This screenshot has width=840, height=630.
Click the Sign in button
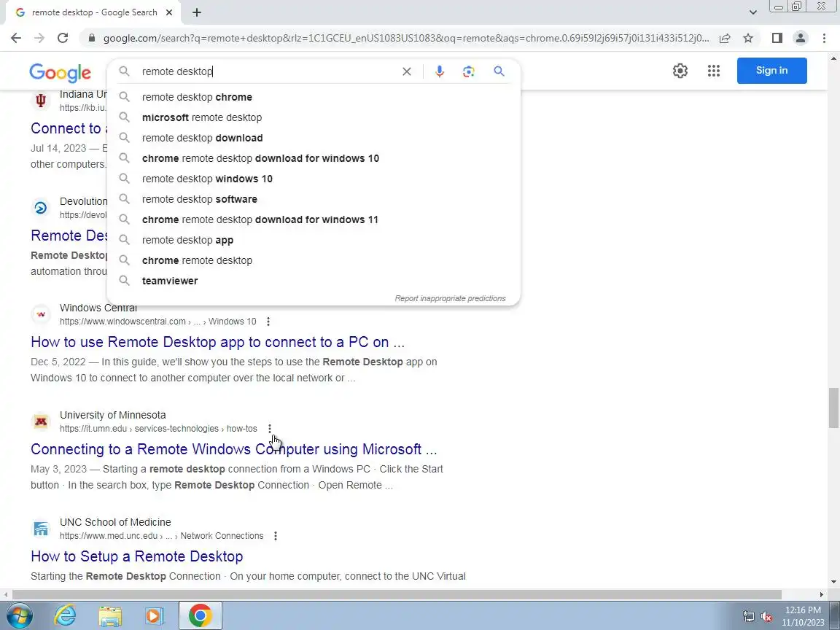pos(771,71)
